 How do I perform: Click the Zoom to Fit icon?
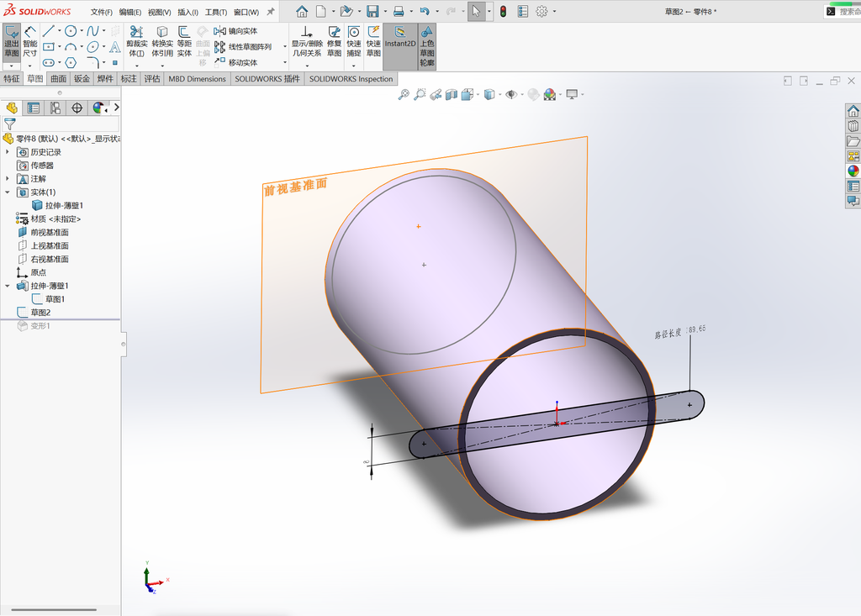[x=404, y=94]
